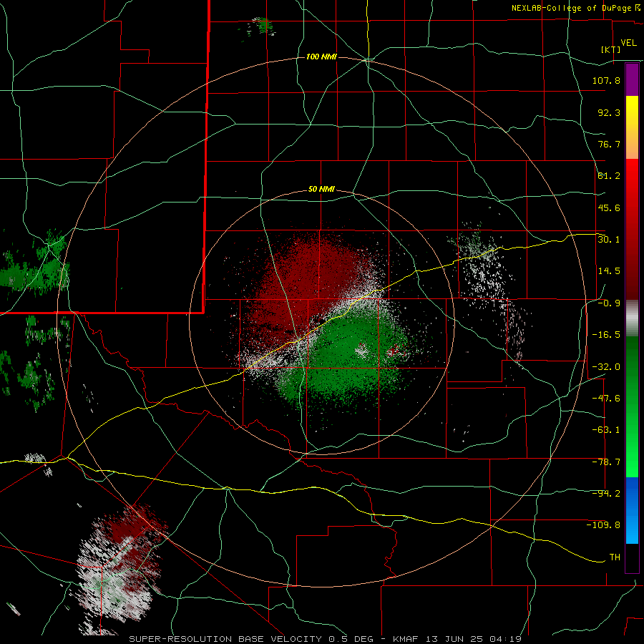Screen dimensions: 644x644
Task: Click the VEL legend heading
Action: point(628,43)
